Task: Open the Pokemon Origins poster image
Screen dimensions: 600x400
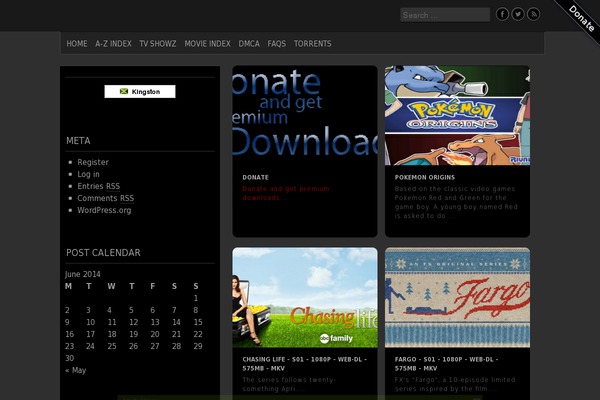Action: coord(457,116)
